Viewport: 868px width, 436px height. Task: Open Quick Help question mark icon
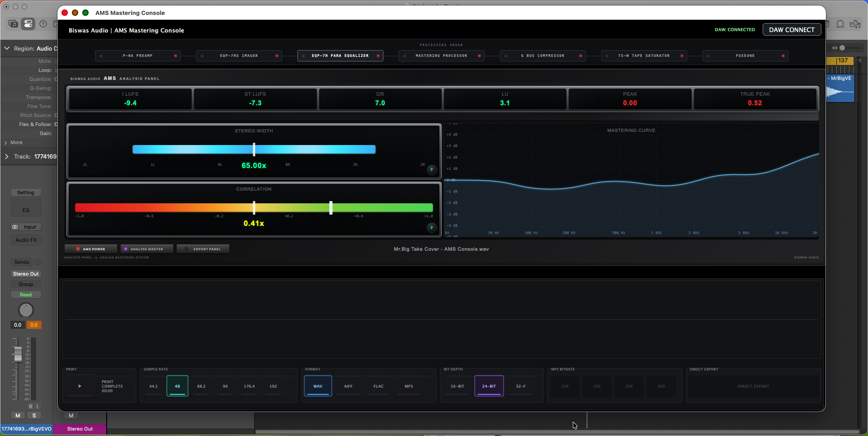pos(43,24)
